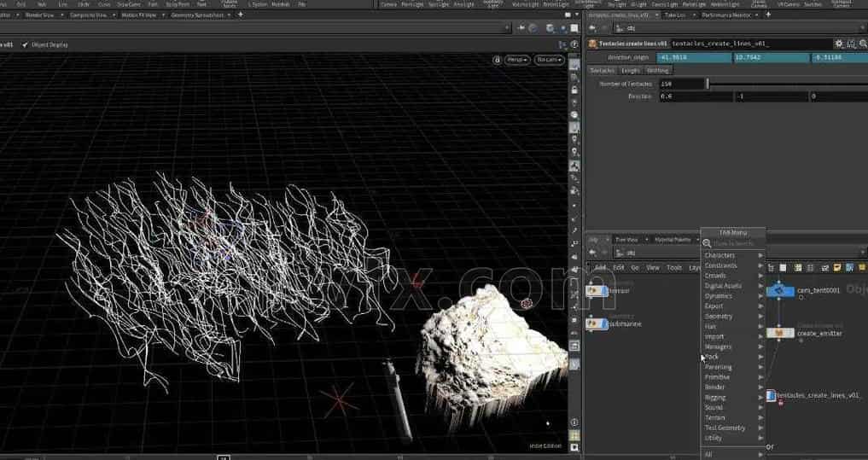Image resolution: width=868 pixels, height=460 pixels.
Task: Click the Number of Tentacles slider handle
Action: [707, 84]
